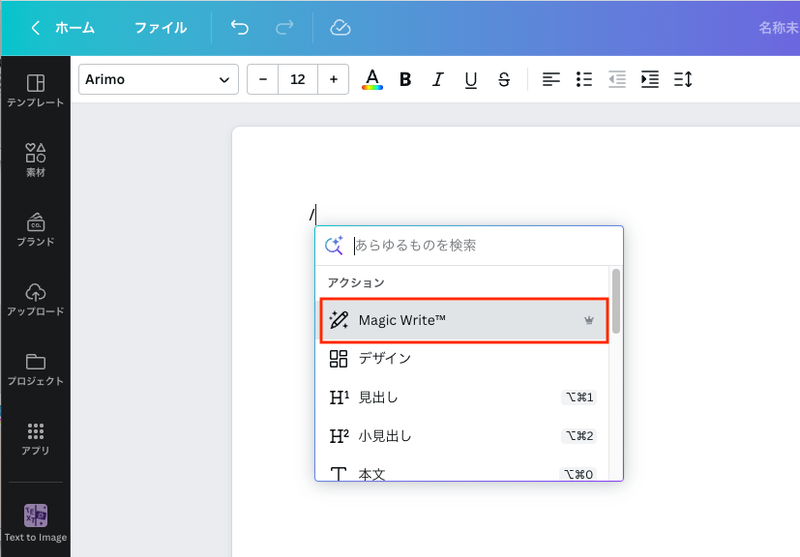The height and width of the screenshot is (557, 800).
Task: Click the アクション section label
Action: pos(356,283)
